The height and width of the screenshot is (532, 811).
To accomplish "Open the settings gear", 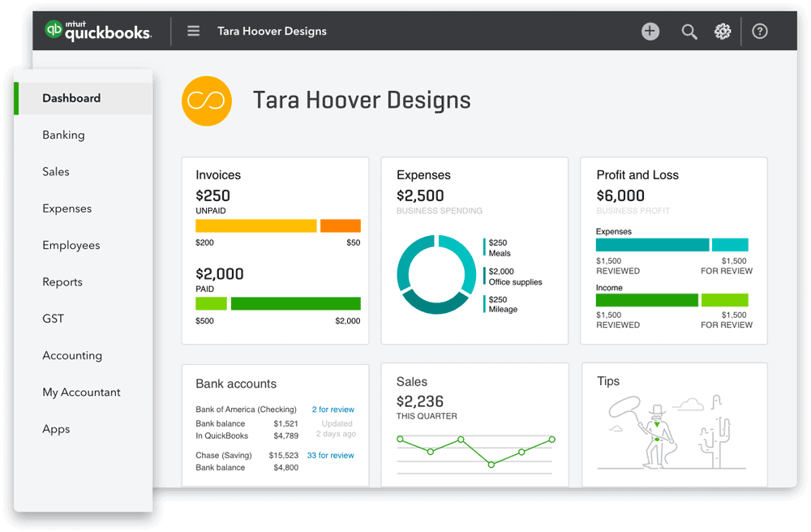I will tap(723, 32).
